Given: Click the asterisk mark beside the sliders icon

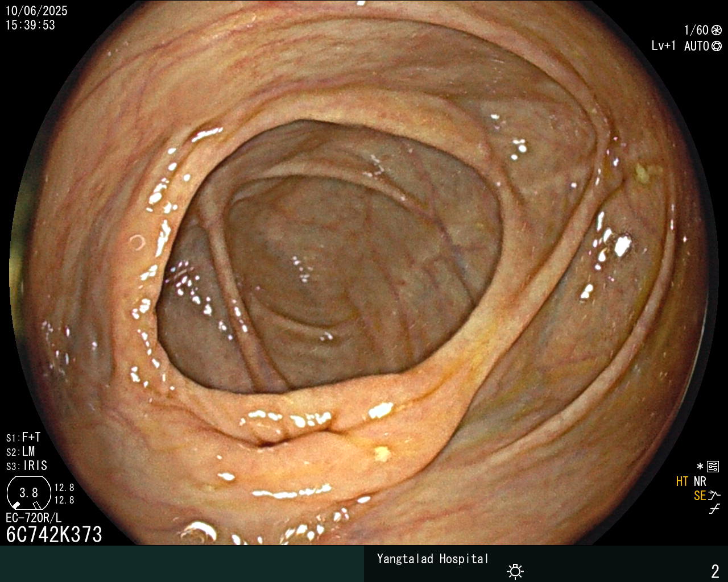Looking at the screenshot, I should (x=700, y=467).
